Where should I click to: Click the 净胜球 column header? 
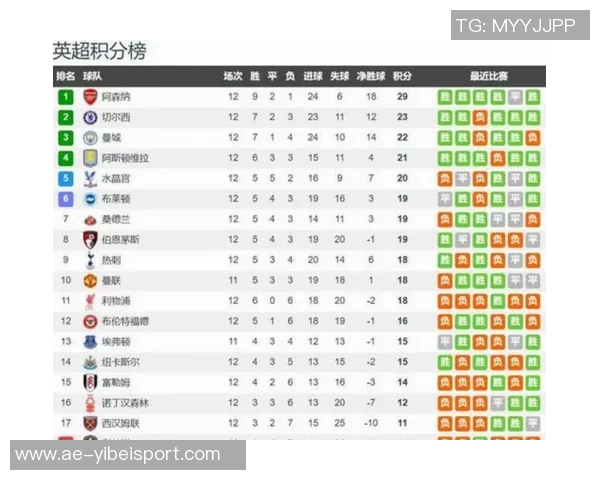pos(371,76)
